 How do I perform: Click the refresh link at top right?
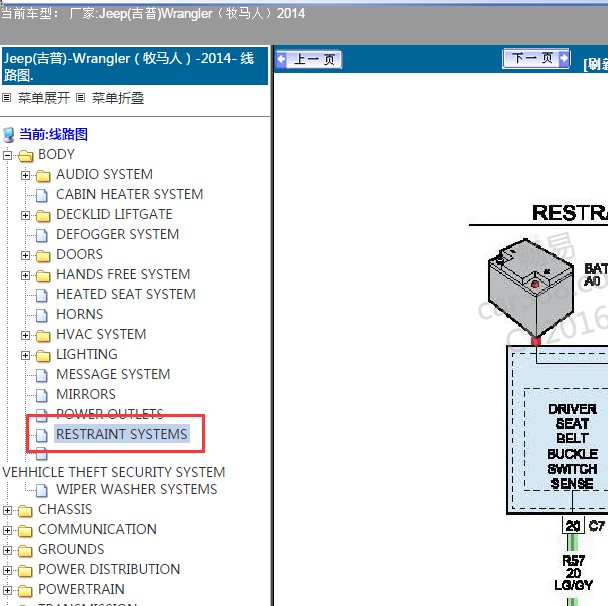click(x=596, y=64)
